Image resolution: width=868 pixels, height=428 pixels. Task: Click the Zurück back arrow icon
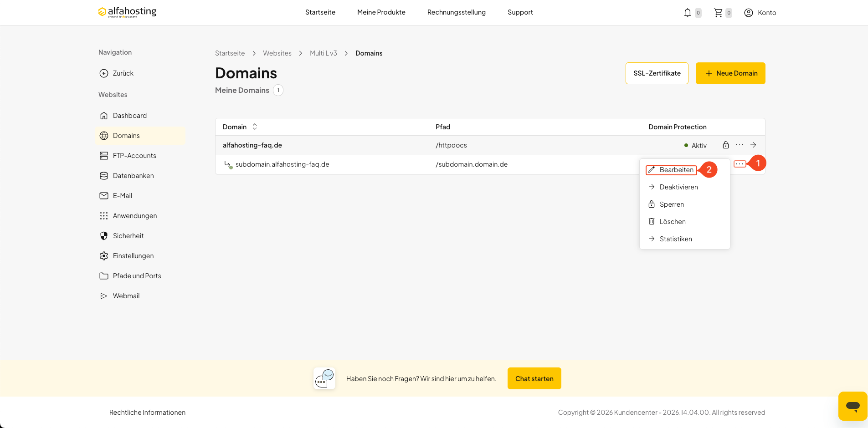point(104,73)
